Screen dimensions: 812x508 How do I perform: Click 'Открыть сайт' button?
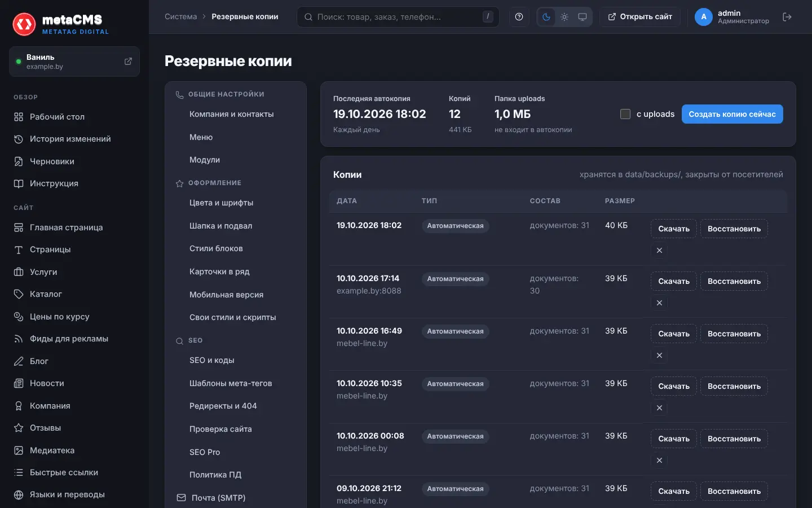point(639,17)
